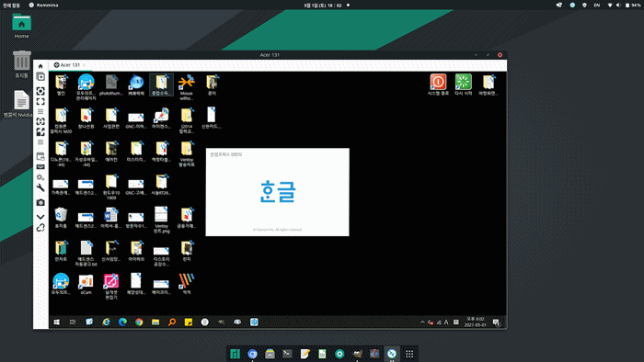Open Remmina main window via home icon

click(x=40, y=66)
